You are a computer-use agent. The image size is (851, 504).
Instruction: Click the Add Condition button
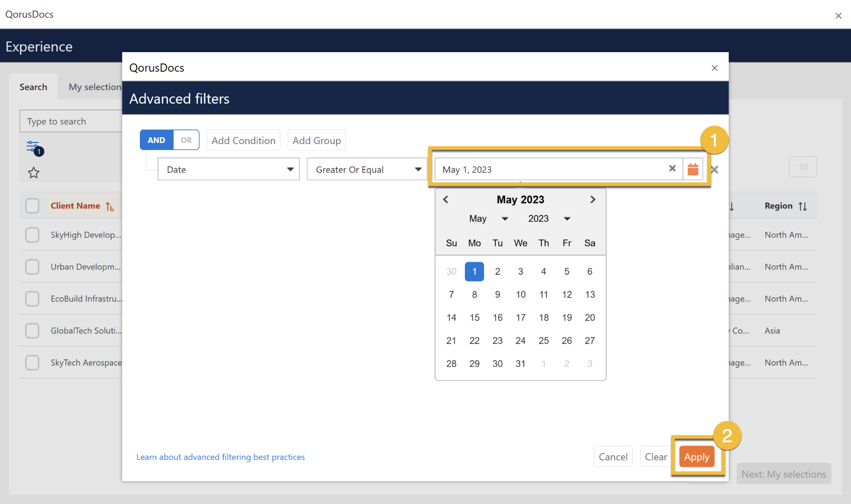pos(244,140)
